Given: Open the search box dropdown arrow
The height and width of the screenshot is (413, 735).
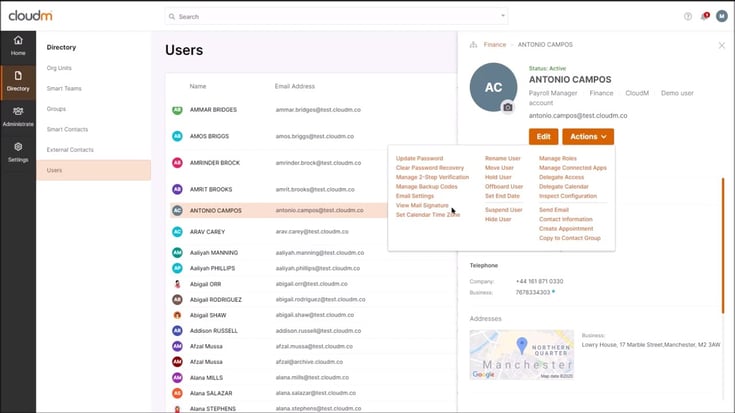Looking at the screenshot, I should coord(503,16).
